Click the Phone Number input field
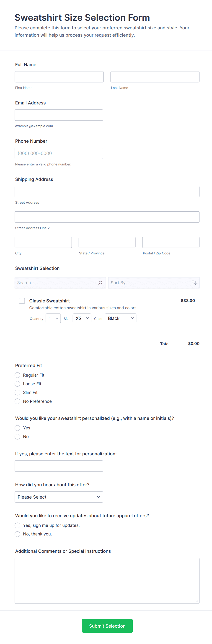Image resolution: width=212 pixels, height=644 pixels. [x=59, y=153]
